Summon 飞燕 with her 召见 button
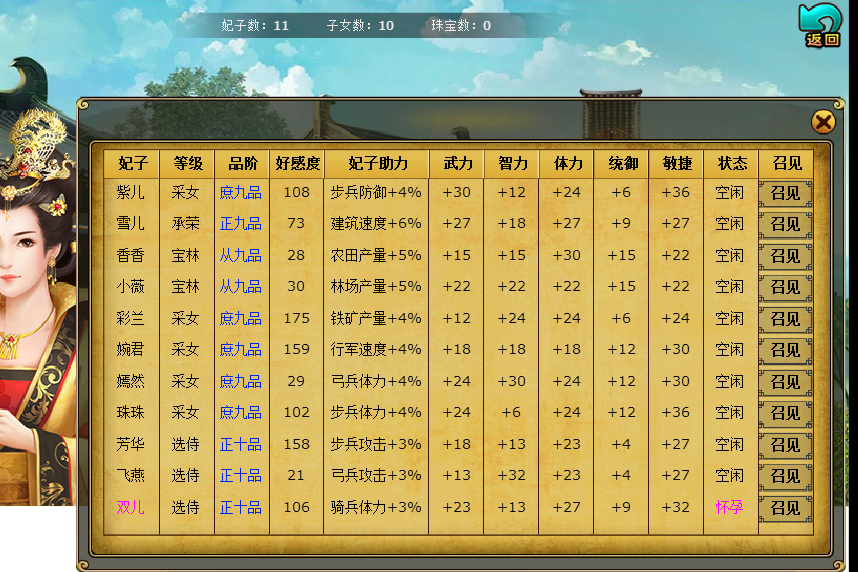The height and width of the screenshot is (572, 858). point(785,476)
